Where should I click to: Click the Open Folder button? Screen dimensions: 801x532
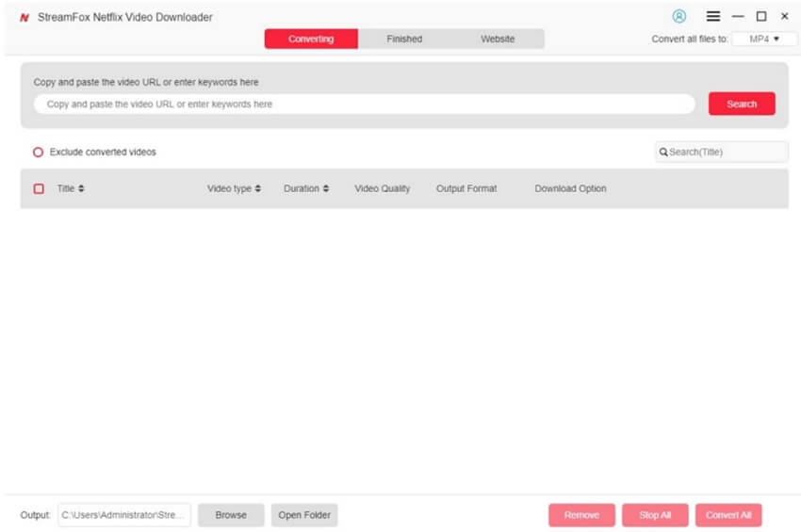304,515
